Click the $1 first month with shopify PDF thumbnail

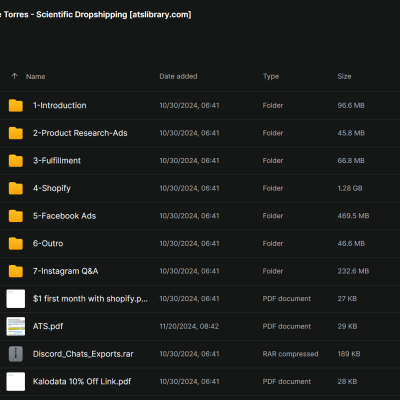click(x=16, y=299)
